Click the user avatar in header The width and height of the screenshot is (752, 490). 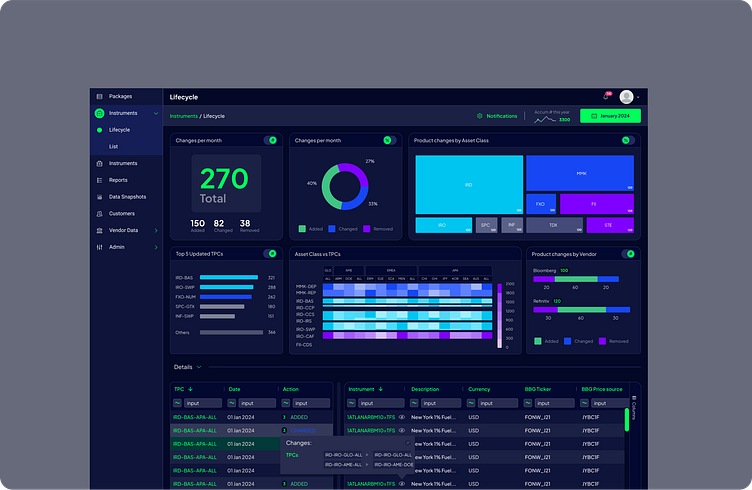(x=626, y=97)
